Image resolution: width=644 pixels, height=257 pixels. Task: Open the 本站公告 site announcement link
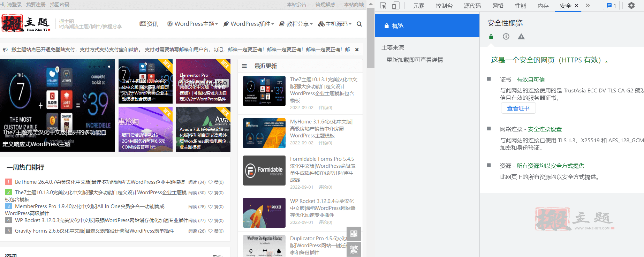pyautogui.click(x=297, y=5)
